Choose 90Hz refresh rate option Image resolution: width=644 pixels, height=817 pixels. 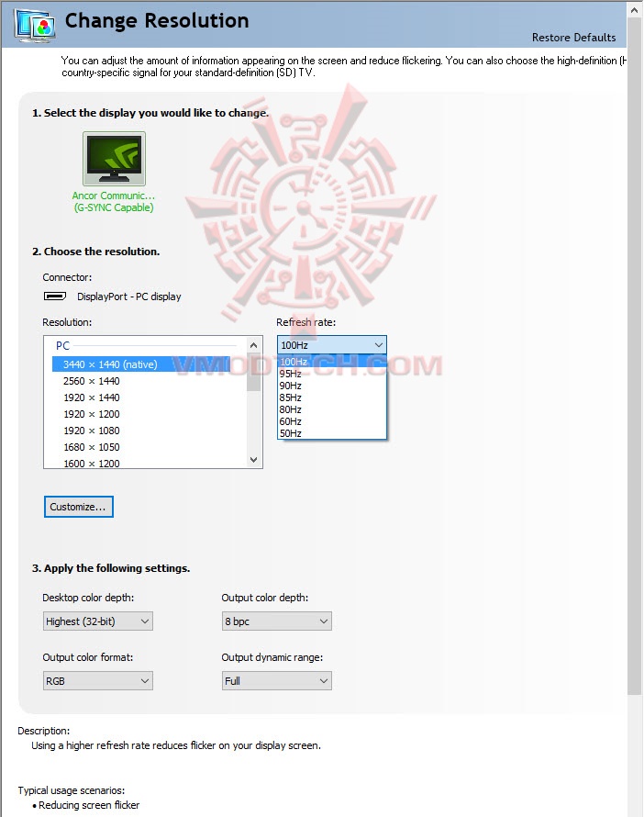331,386
